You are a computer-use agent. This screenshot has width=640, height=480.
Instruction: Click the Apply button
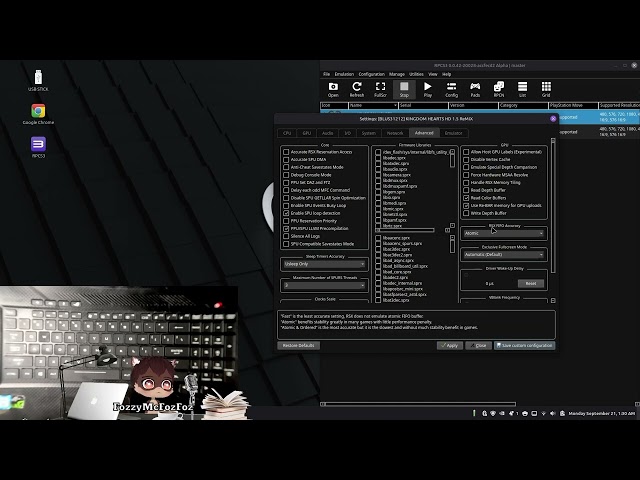click(449, 346)
